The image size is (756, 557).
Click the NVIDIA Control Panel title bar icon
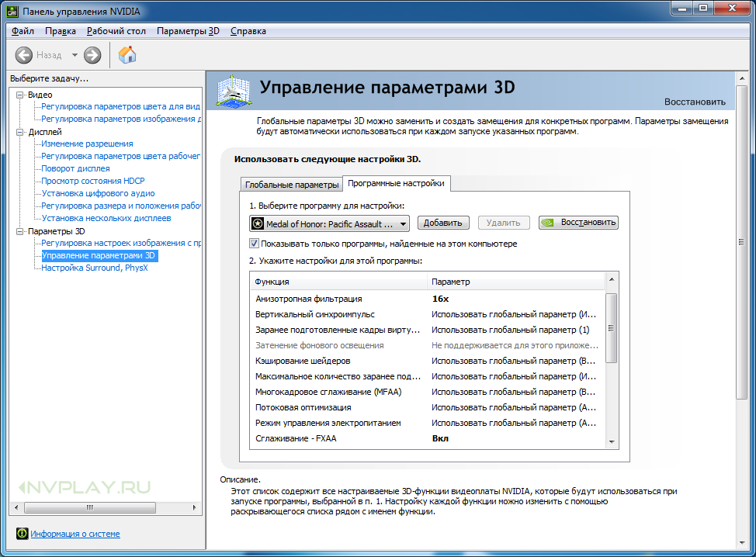12,11
